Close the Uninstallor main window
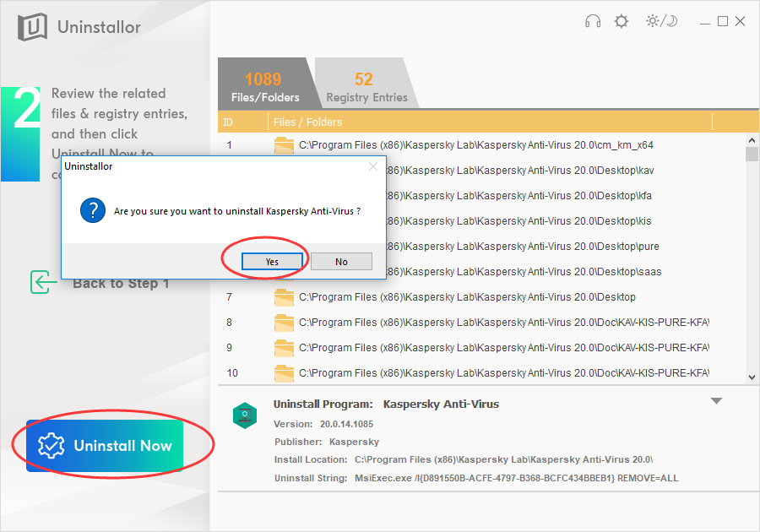This screenshot has width=760, height=532. tap(740, 21)
